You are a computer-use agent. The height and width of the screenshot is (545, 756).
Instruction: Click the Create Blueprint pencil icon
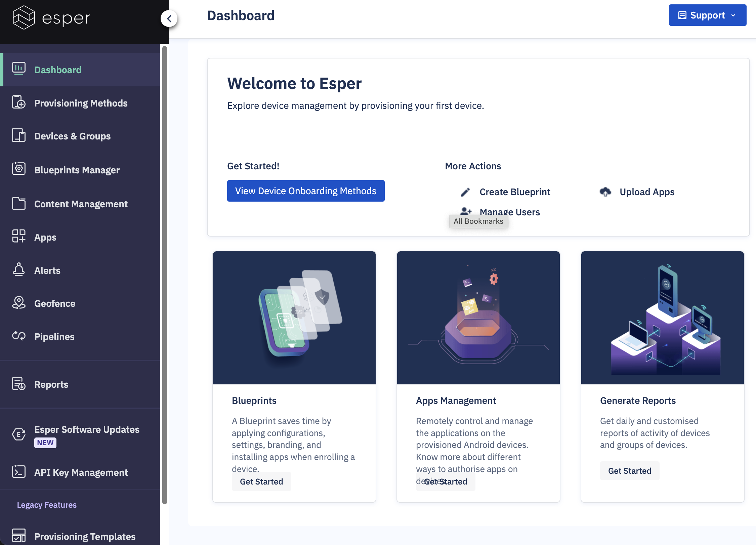pyautogui.click(x=465, y=192)
